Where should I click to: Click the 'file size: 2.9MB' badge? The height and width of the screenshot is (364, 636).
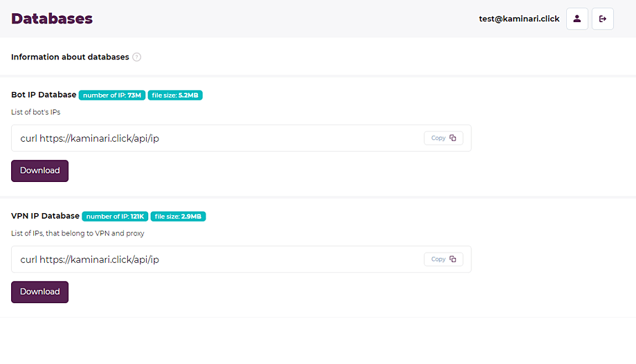click(x=178, y=217)
